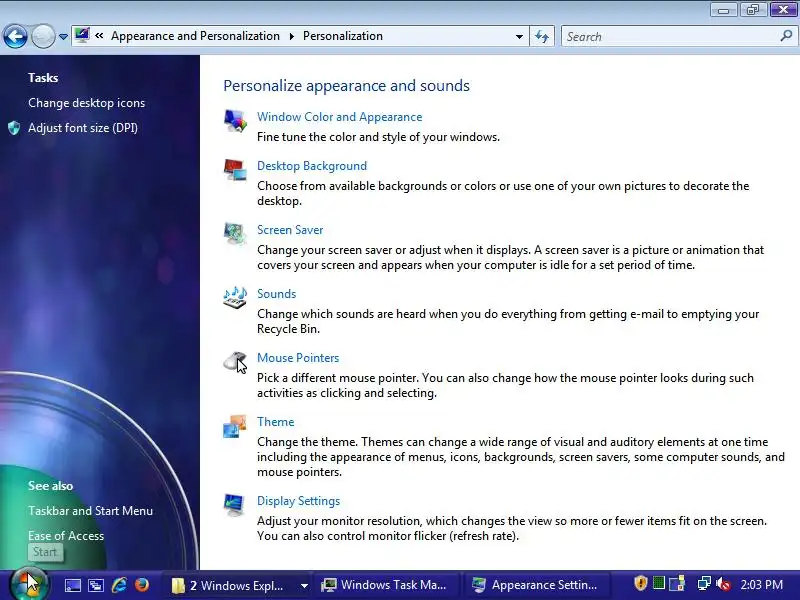The image size is (800, 600).
Task: Click the Forward navigation arrow button
Action: [43, 37]
